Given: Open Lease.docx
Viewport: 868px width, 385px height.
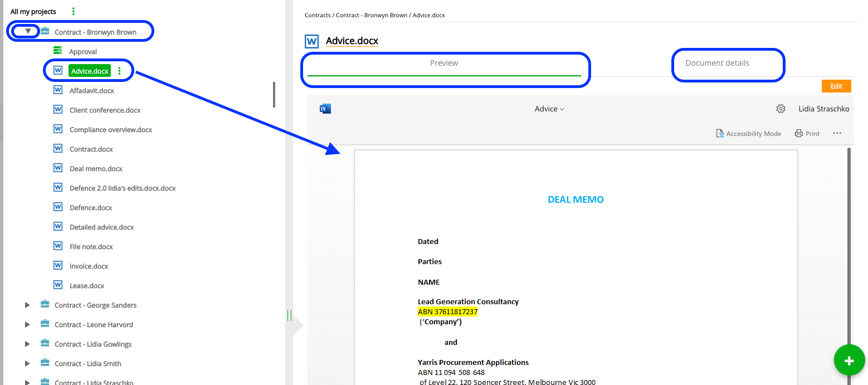Looking at the screenshot, I should click(87, 285).
